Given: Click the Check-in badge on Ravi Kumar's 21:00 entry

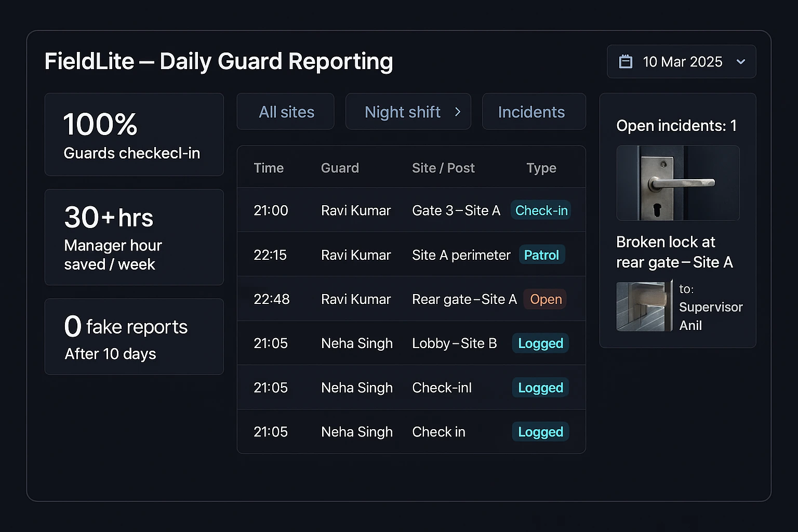Looking at the screenshot, I should [541, 210].
